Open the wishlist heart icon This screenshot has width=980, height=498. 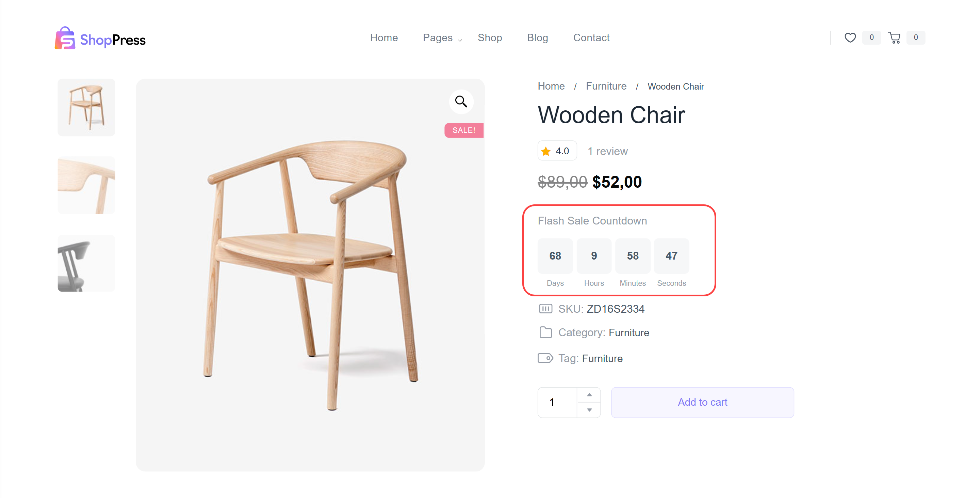coord(850,37)
